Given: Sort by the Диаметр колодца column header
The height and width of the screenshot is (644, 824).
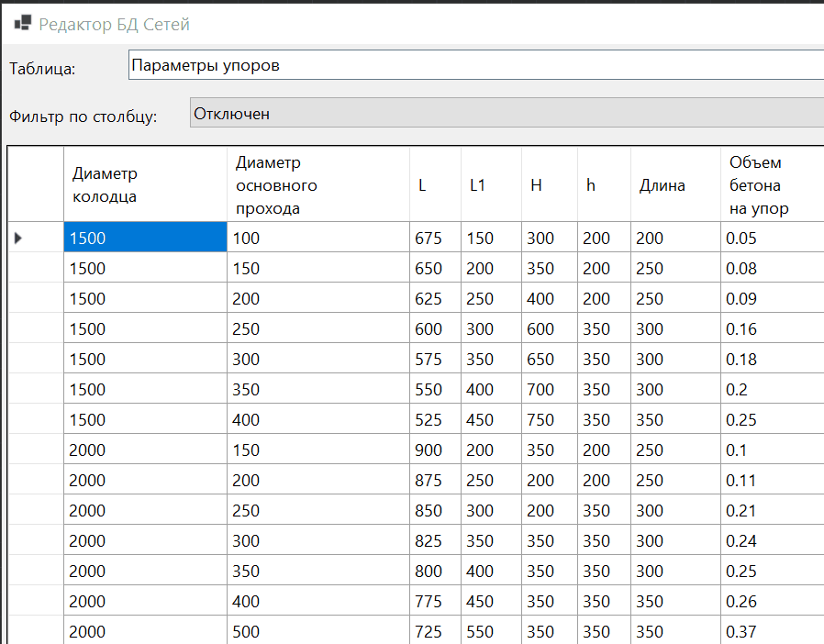Looking at the screenshot, I should (x=145, y=184).
